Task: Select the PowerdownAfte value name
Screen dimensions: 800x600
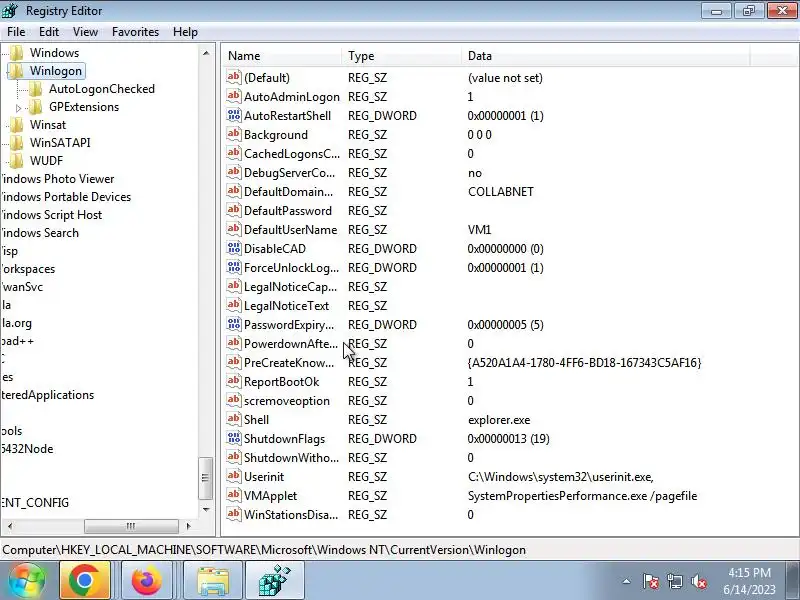Action: pyautogui.click(x=290, y=343)
